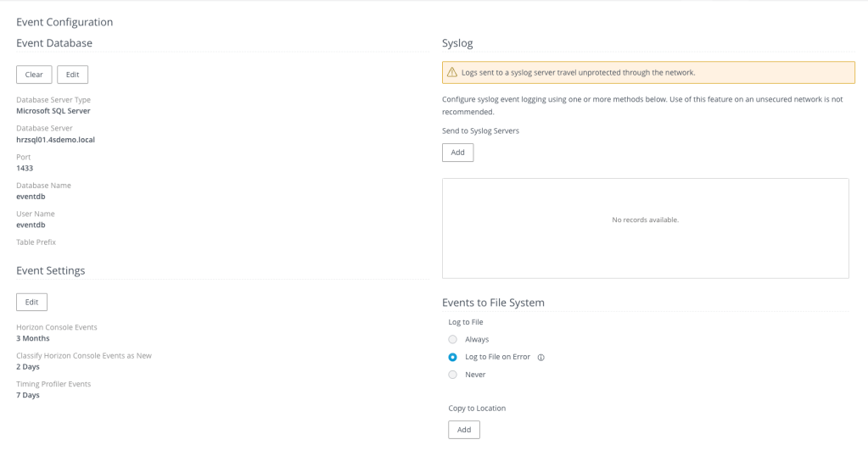Choose Never for Log to File
Image resolution: width=868 pixels, height=456 pixels.
click(x=453, y=375)
